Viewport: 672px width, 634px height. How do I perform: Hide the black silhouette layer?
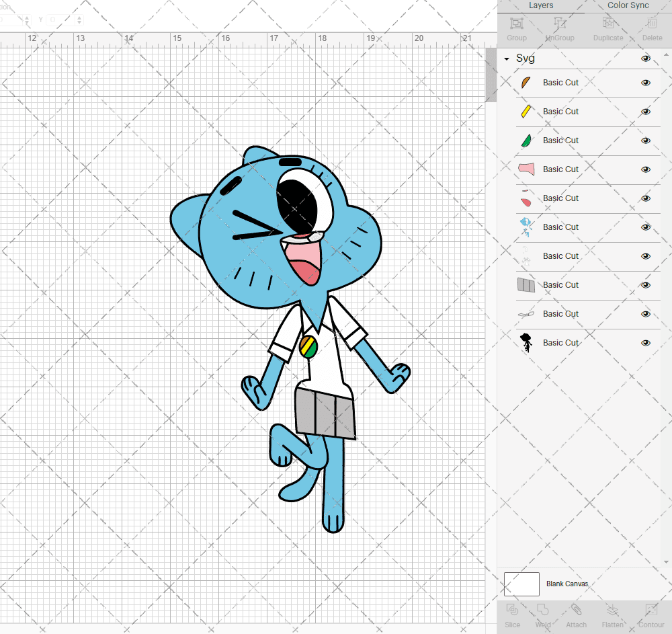(645, 343)
